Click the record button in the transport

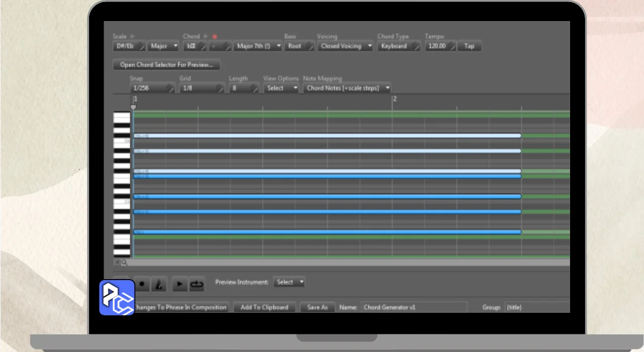142,284
